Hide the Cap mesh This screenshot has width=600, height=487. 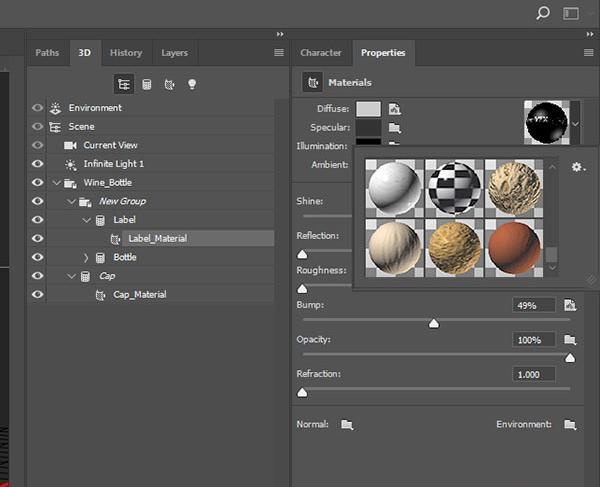(38, 276)
